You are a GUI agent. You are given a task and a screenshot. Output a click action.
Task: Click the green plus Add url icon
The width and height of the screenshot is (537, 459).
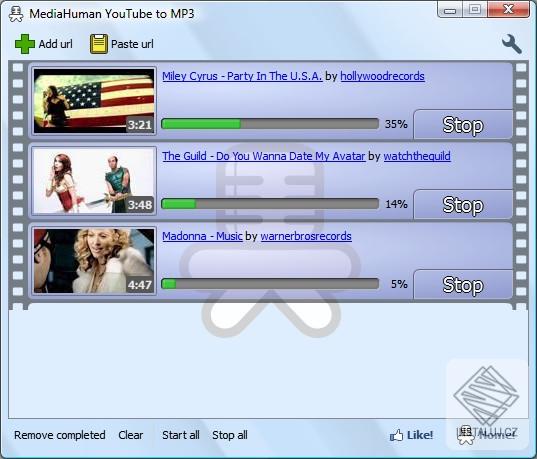pyautogui.click(x=25, y=44)
